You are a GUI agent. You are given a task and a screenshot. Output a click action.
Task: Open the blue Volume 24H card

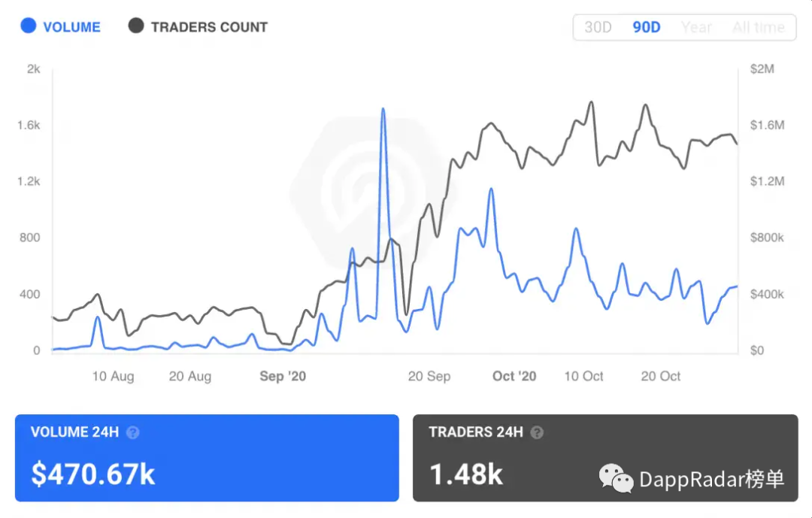click(207, 458)
